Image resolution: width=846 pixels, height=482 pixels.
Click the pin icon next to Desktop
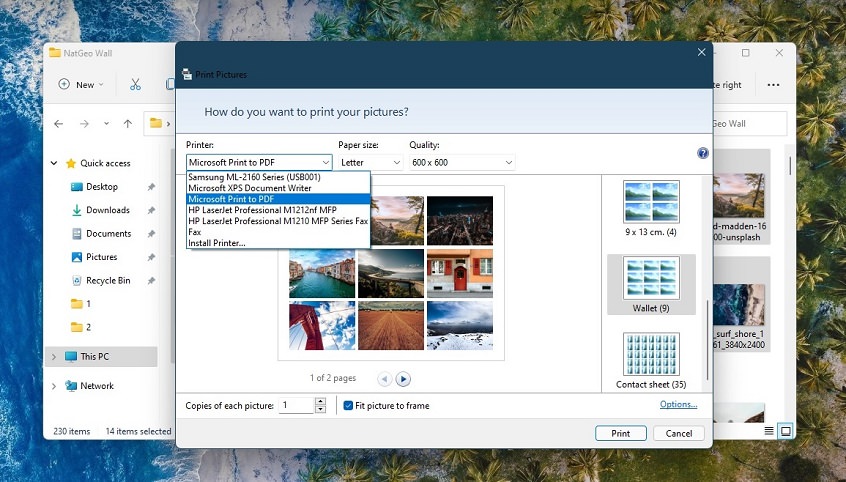click(x=151, y=187)
